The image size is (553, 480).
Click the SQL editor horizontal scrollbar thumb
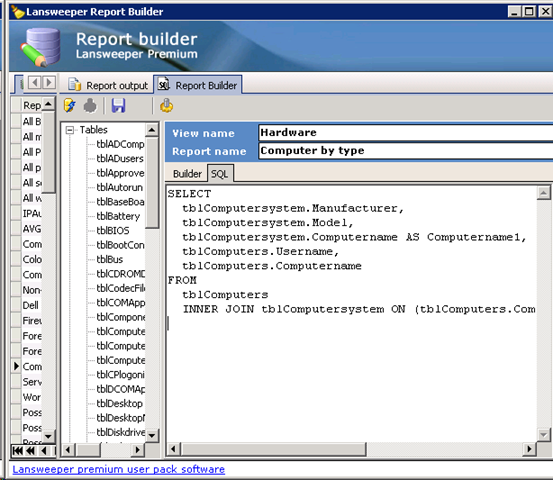(x=273, y=449)
